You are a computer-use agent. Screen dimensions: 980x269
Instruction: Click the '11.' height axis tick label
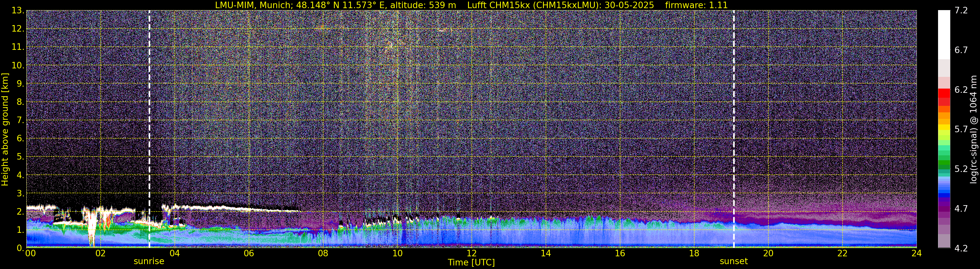[x=18, y=47]
